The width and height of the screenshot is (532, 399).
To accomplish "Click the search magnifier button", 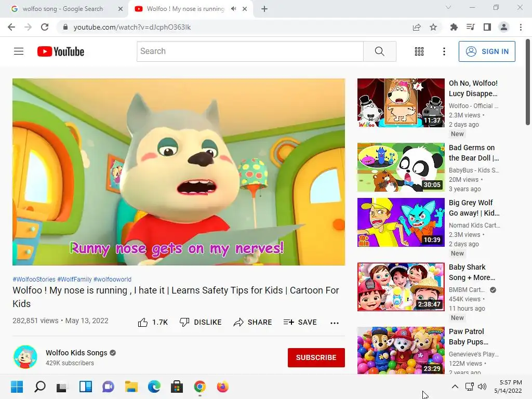I will click(379, 51).
